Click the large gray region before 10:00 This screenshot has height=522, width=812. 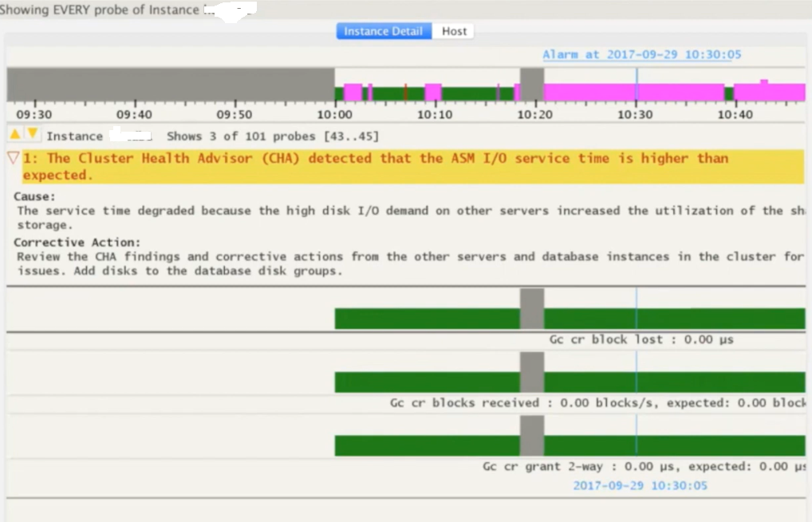[170, 84]
